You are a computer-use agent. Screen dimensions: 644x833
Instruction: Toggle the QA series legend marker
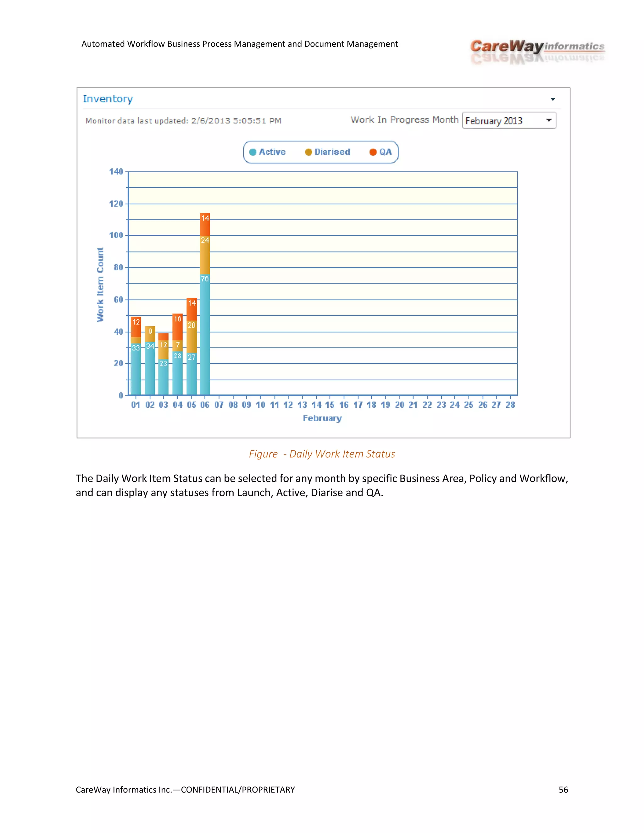(373, 152)
